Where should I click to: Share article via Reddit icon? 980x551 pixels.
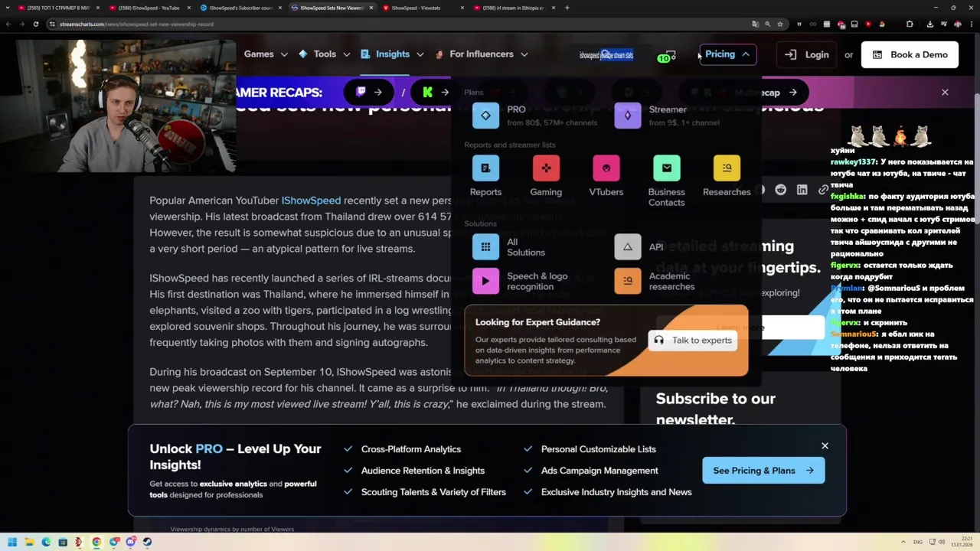pos(780,190)
